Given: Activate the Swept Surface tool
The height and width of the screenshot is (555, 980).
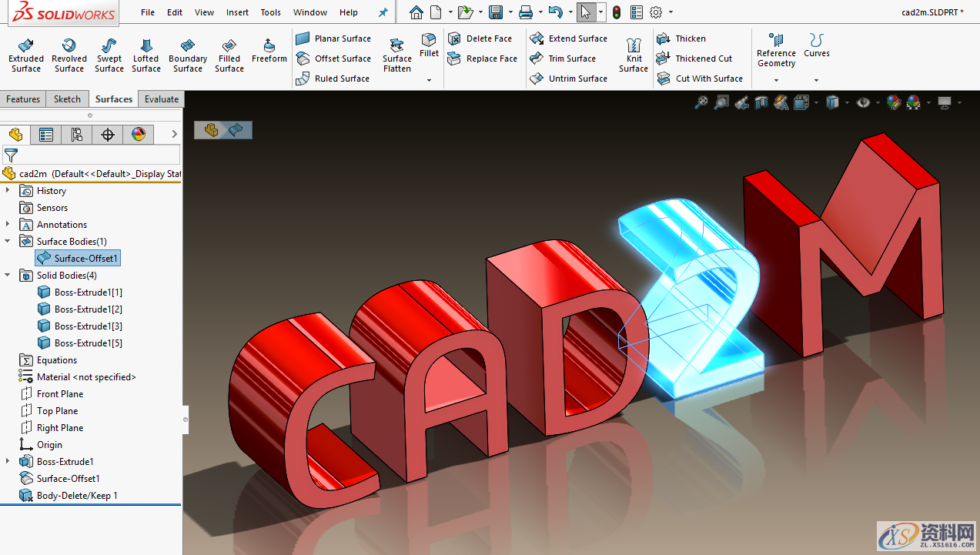Looking at the screenshot, I should [109, 54].
